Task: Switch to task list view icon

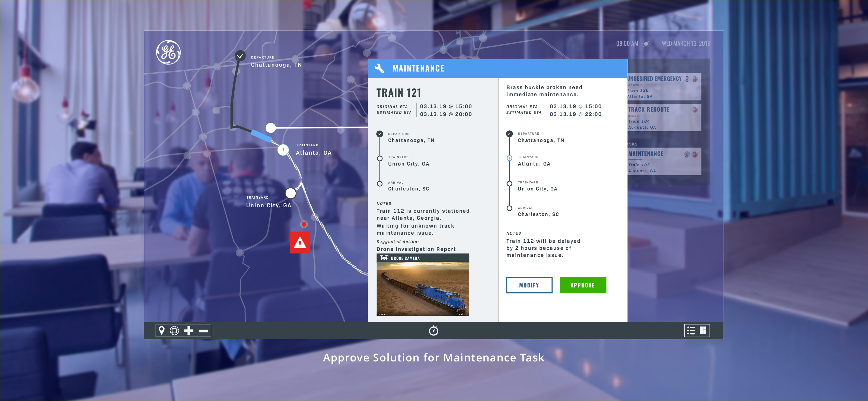Action: point(691,331)
